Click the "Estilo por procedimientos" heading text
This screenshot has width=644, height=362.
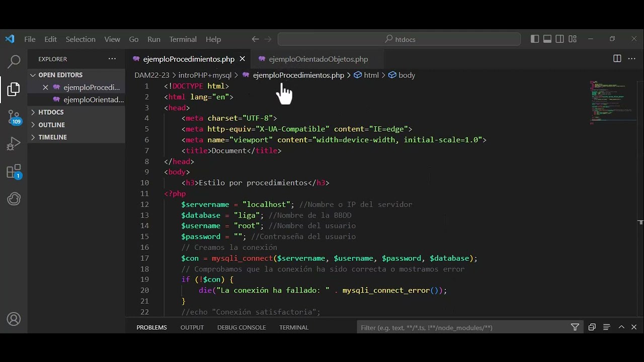[x=253, y=183]
